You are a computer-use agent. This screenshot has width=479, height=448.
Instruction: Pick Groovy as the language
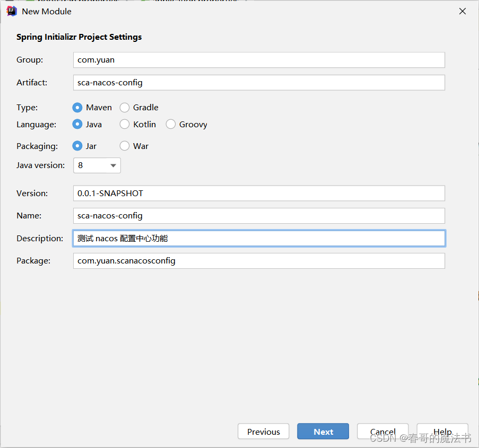tap(171, 125)
